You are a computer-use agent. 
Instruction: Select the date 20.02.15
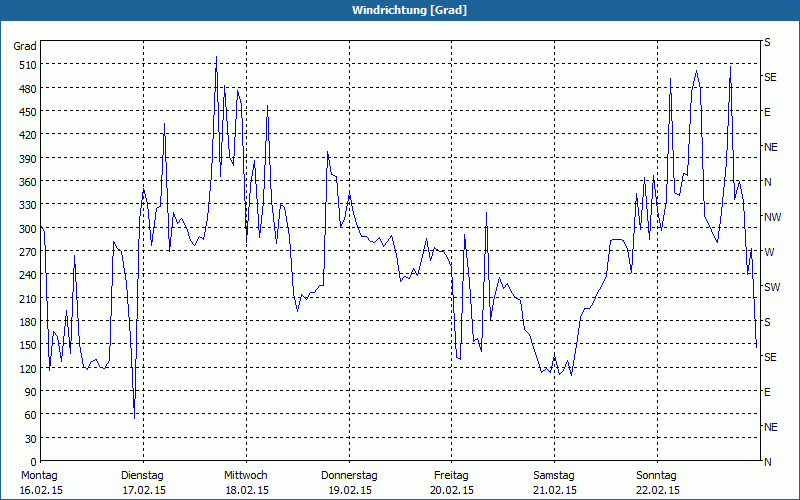click(452, 490)
